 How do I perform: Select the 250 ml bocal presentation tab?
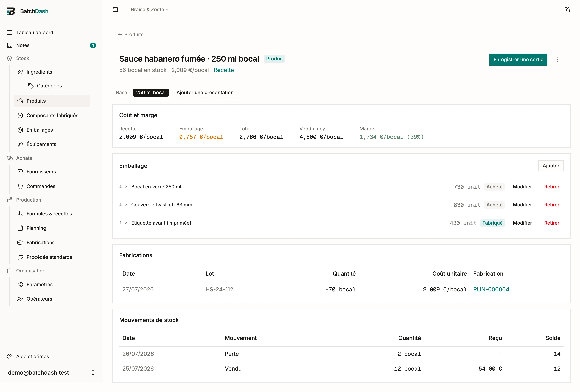(x=151, y=93)
